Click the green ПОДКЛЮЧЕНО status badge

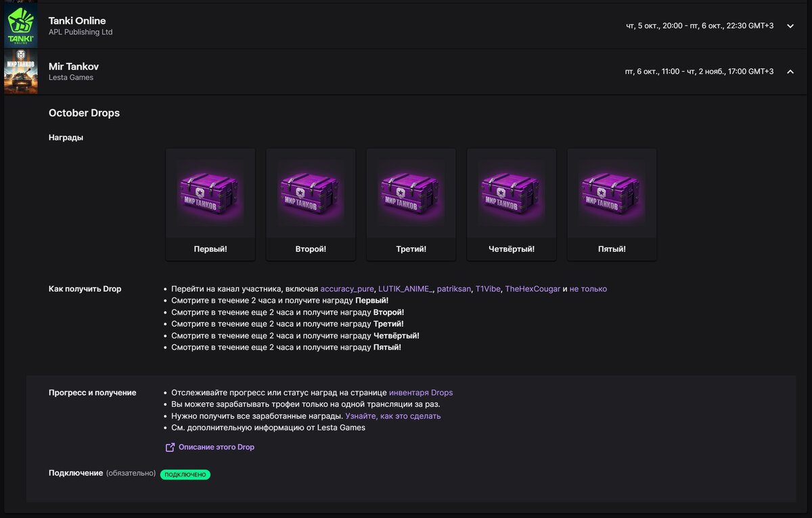click(185, 475)
